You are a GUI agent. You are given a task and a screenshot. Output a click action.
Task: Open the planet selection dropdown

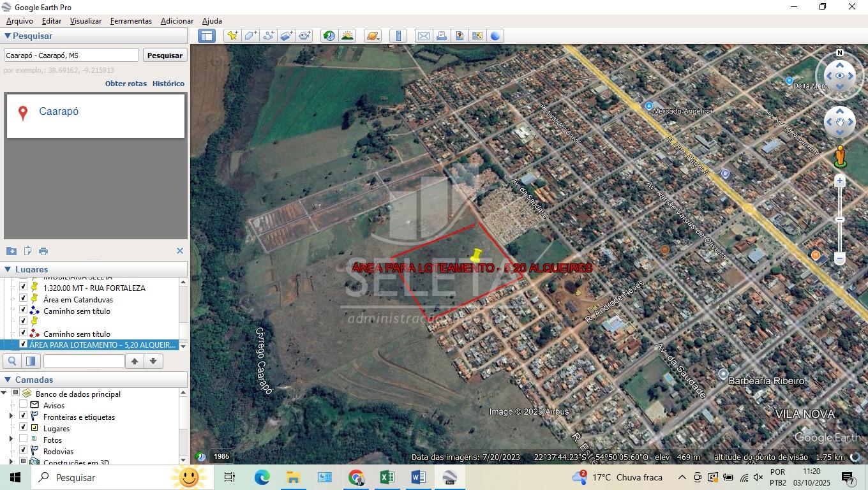pyautogui.click(x=373, y=36)
